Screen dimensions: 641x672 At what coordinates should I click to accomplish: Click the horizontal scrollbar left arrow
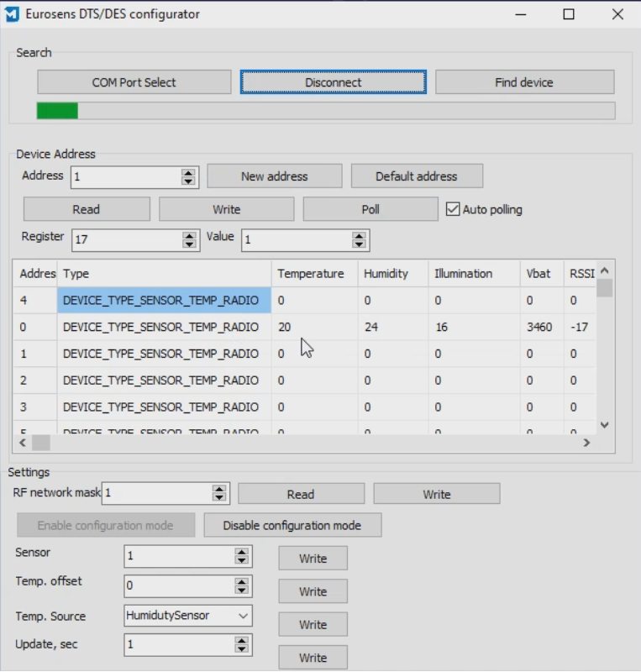coord(23,443)
